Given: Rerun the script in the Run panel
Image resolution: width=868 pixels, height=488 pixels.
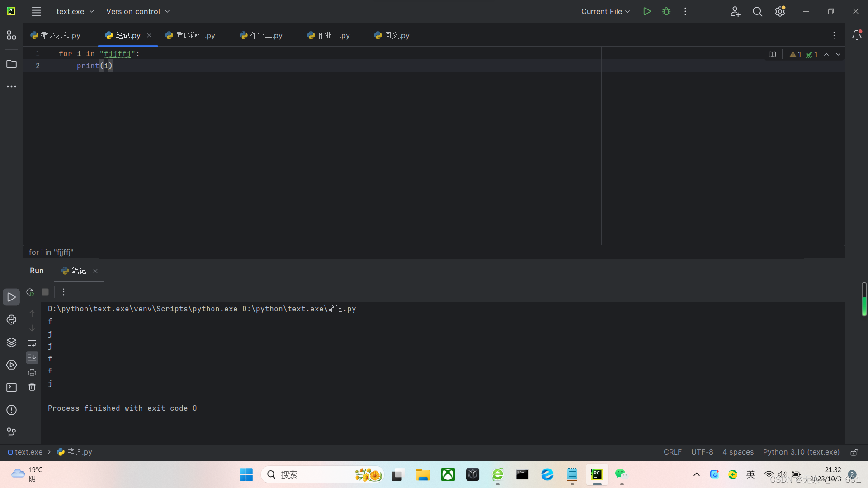Looking at the screenshot, I should click(x=30, y=292).
